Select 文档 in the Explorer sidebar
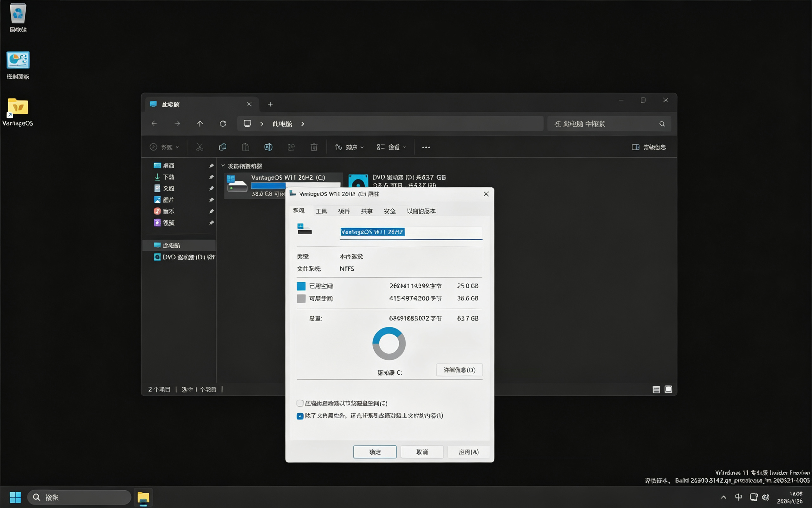The height and width of the screenshot is (508, 812). pos(168,189)
